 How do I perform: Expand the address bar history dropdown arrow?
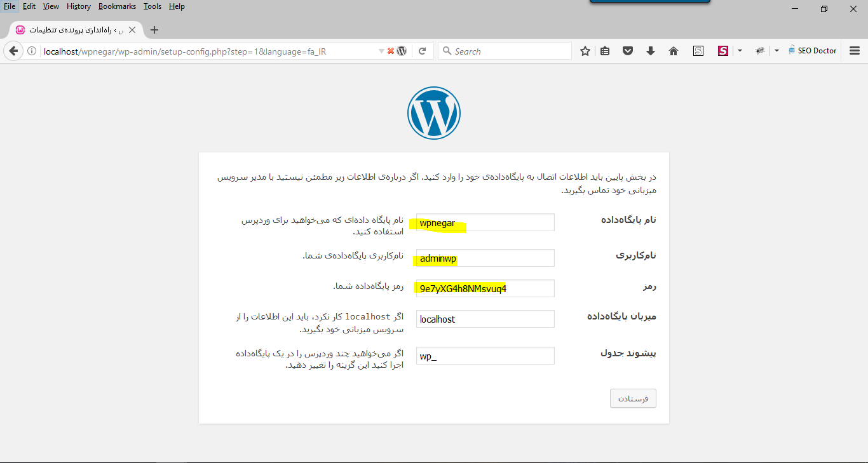click(381, 51)
